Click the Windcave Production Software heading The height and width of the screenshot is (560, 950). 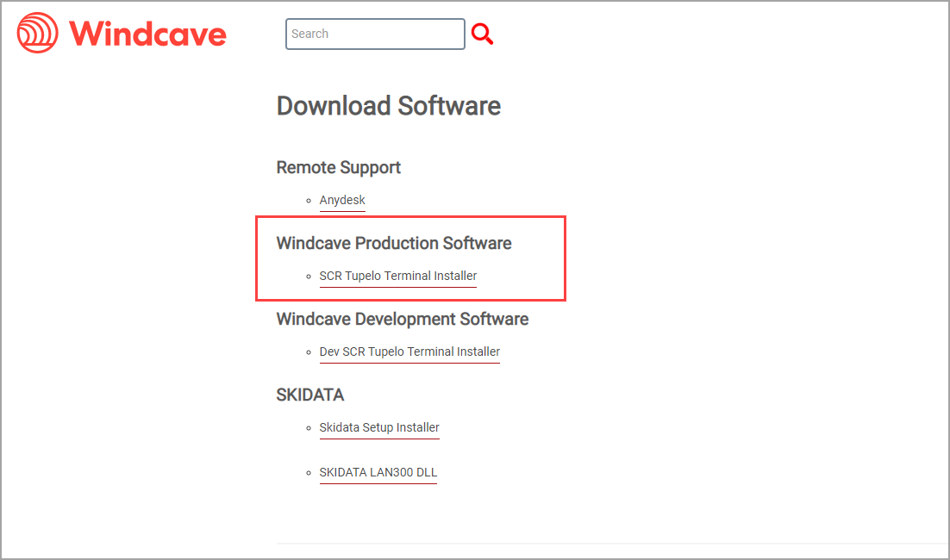point(394,243)
